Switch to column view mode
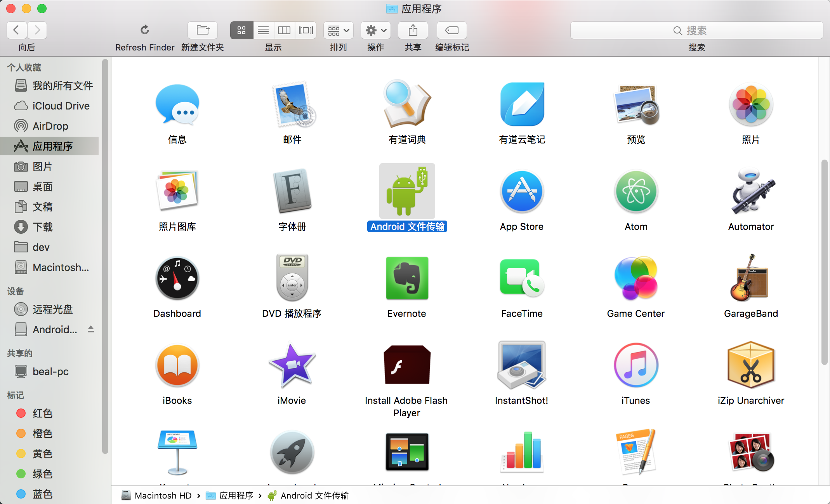This screenshot has width=830, height=504. [x=284, y=30]
